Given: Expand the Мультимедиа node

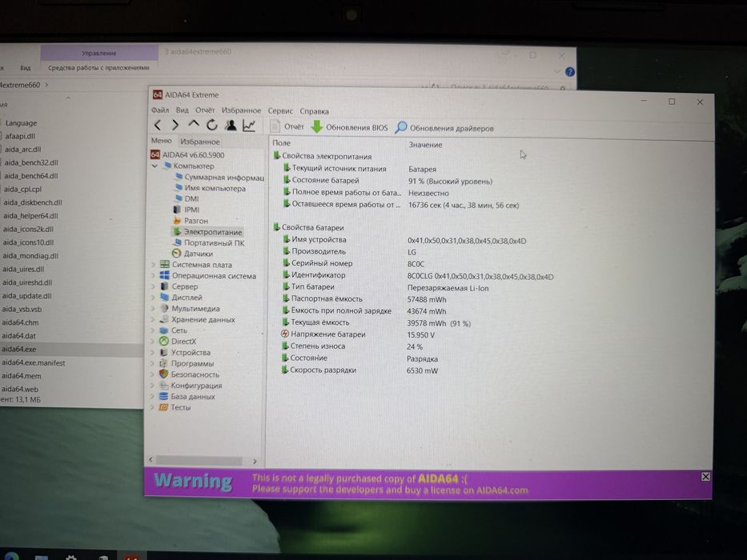Looking at the screenshot, I should [x=154, y=308].
